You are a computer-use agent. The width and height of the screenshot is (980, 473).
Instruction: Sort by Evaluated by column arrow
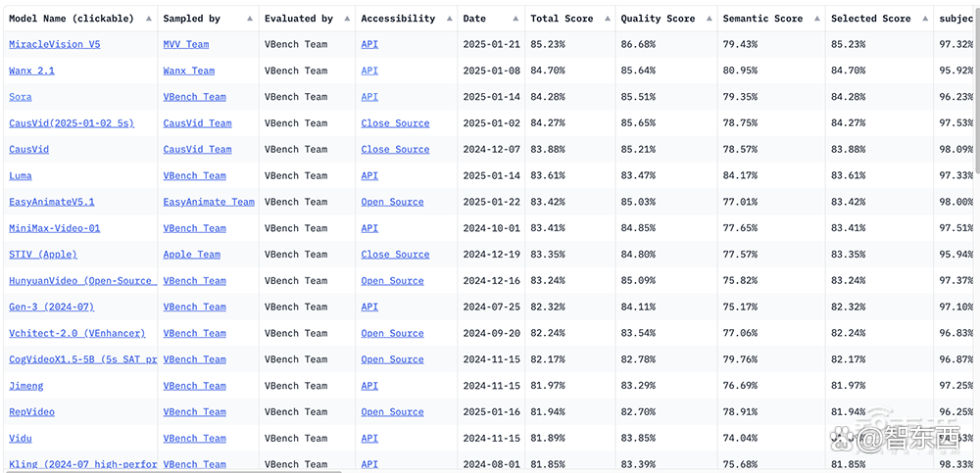[x=346, y=19]
